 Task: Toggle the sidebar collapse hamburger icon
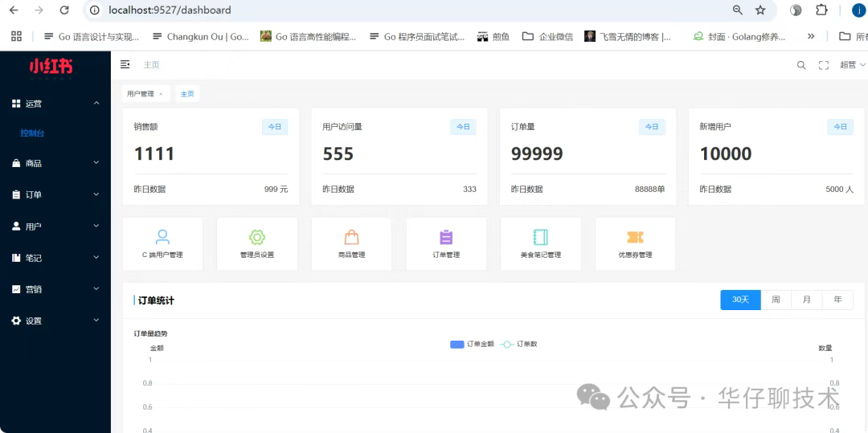tap(125, 65)
